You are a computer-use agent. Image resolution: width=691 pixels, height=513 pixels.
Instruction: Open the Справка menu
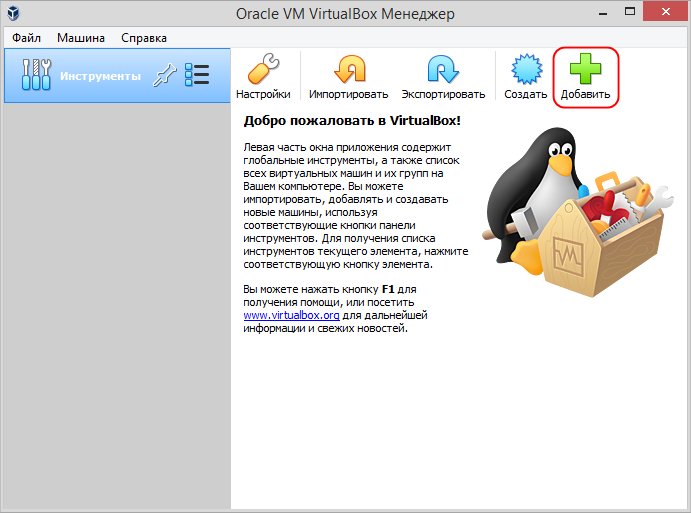click(144, 38)
